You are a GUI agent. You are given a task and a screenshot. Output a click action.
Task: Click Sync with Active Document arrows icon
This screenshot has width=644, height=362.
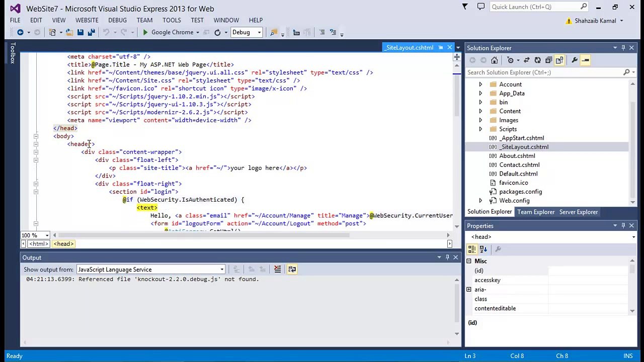click(x=527, y=60)
